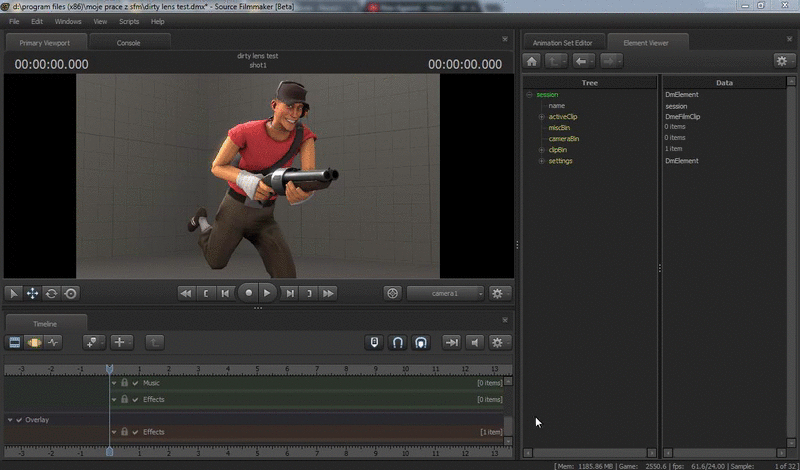The height and width of the screenshot is (470, 800).
Task: Switch to the Motion Editor mode icon
Action: (x=34, y=342)
